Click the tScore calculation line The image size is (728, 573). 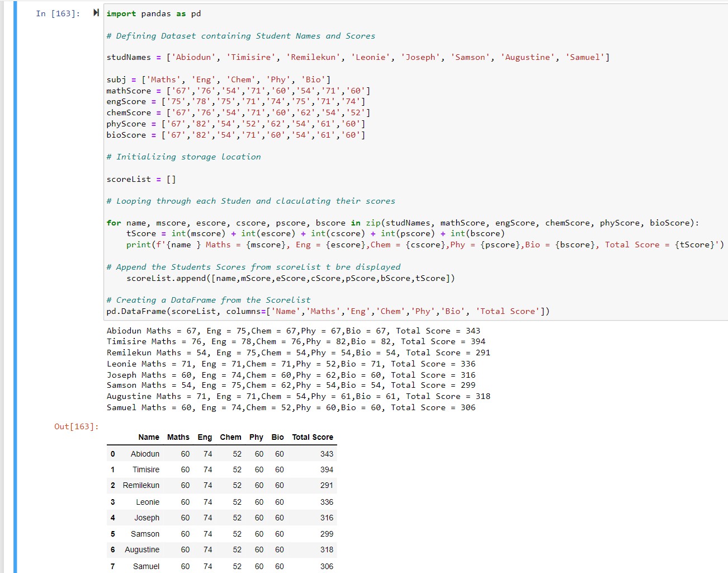315,233
